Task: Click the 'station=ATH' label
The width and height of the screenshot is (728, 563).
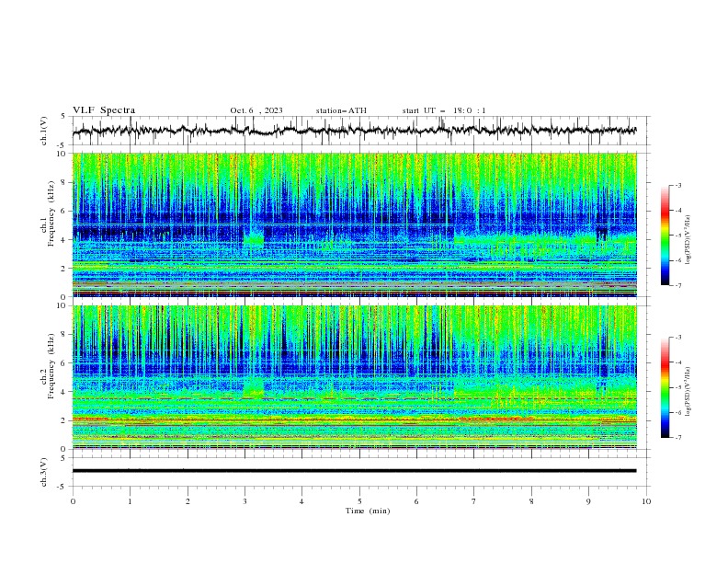Action: pyautogui.click(x=341, y=110)
